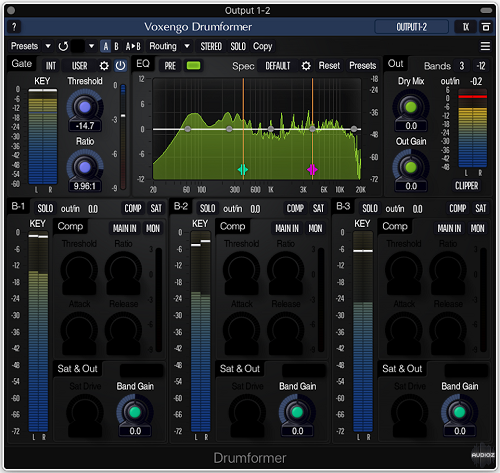Select the B-3 band tab label
The height and width of the screenshot is (473, 500).
tap(343, 206)
